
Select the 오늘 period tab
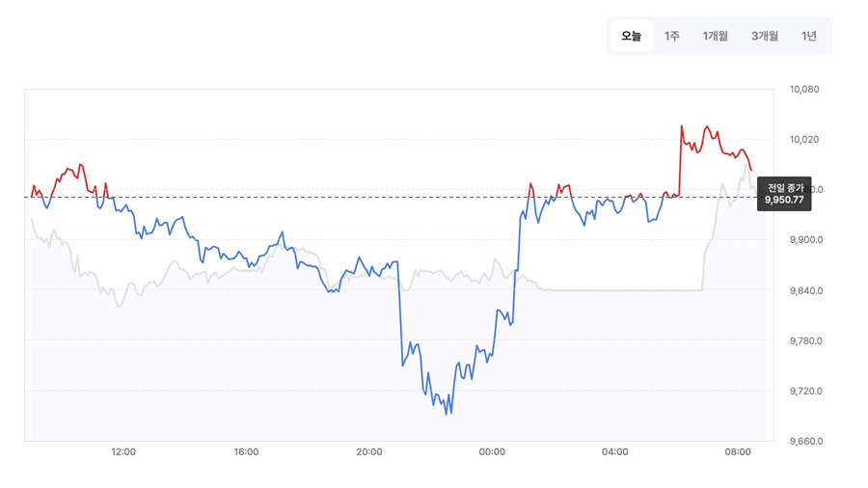[631, 36]
